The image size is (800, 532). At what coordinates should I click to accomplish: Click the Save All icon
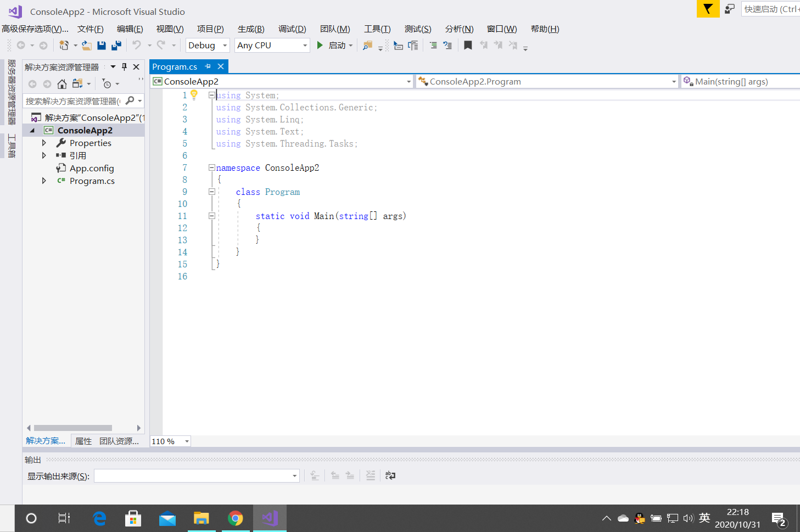click(116, 46)
